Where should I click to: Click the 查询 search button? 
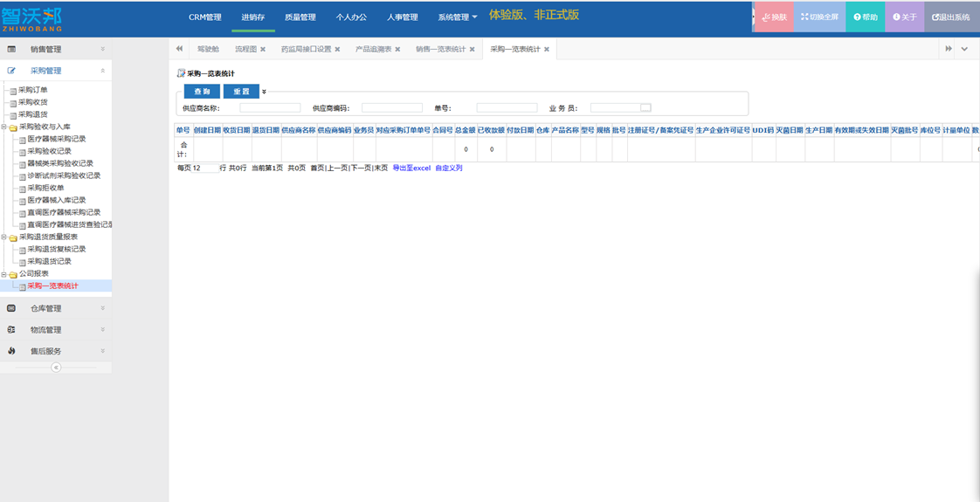(202, 91)
